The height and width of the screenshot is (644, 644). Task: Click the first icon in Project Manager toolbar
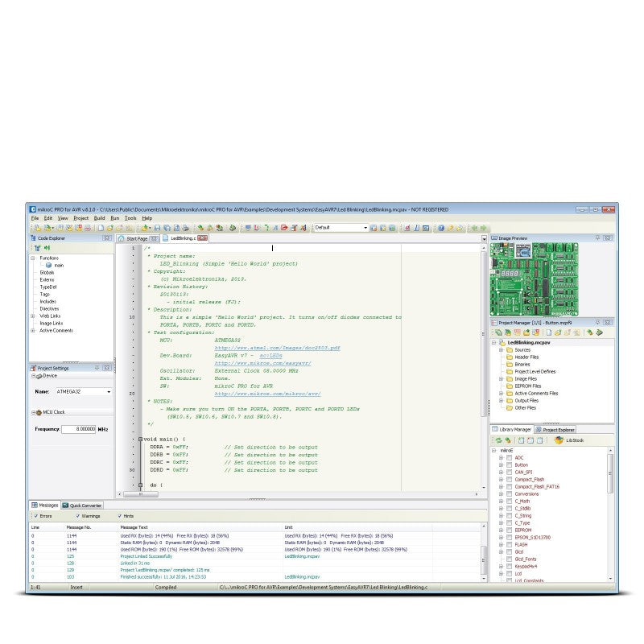498,332
